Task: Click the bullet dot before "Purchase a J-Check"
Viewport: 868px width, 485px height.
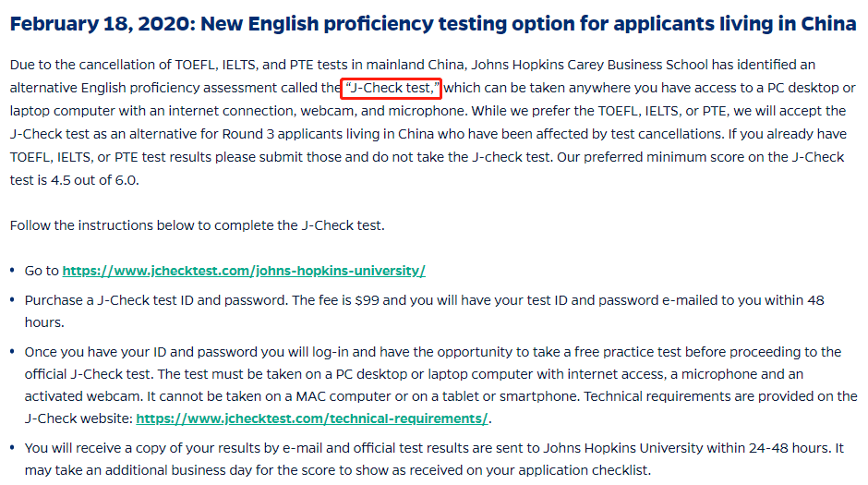Action: (12, 300)
